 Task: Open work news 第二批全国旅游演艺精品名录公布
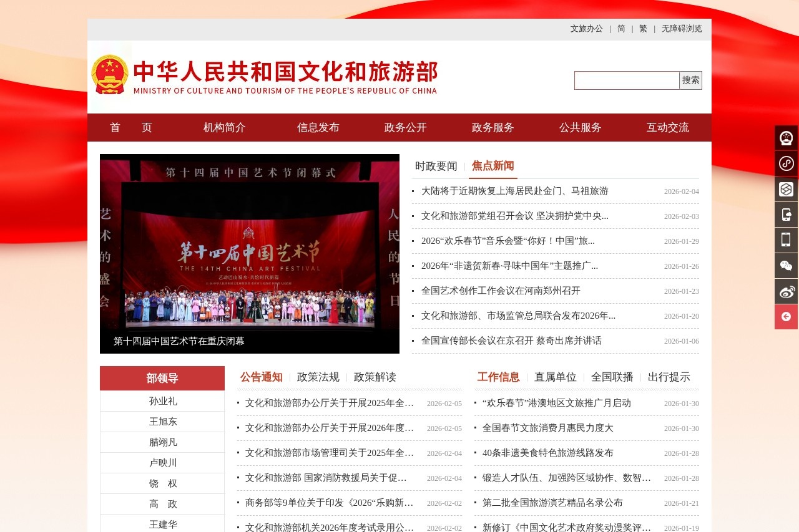tap(552, 503)
